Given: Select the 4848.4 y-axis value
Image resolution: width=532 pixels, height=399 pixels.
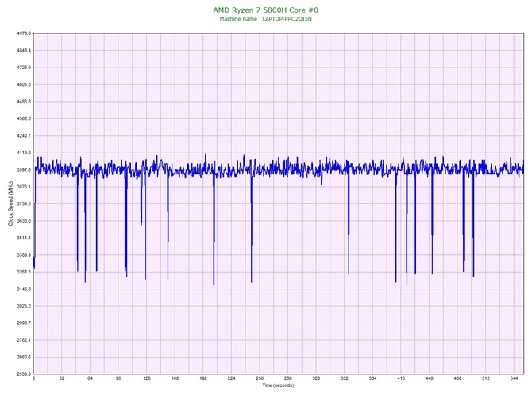Looking at the screenshot, I should tap(24, 51).
